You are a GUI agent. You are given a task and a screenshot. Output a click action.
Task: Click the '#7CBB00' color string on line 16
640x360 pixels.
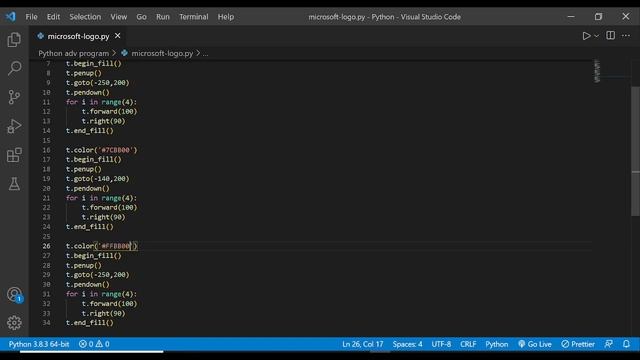pyautogui.click(x=116, y=150)
